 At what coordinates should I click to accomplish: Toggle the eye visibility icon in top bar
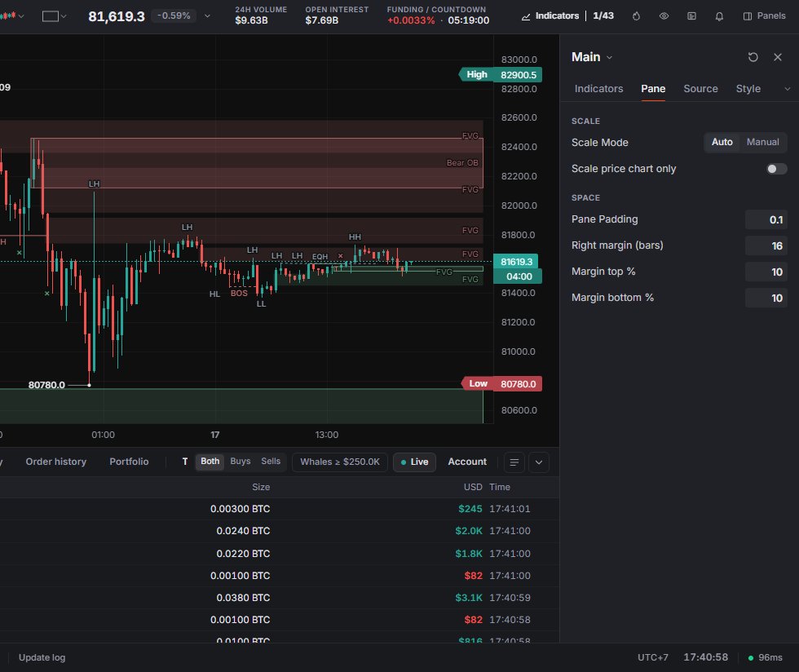pos(664,16)
